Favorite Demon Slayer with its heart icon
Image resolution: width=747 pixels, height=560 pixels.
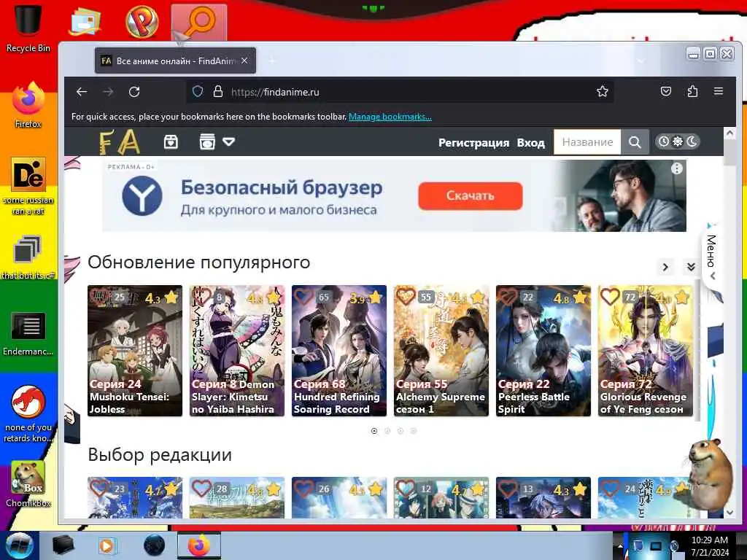(201, 296)
